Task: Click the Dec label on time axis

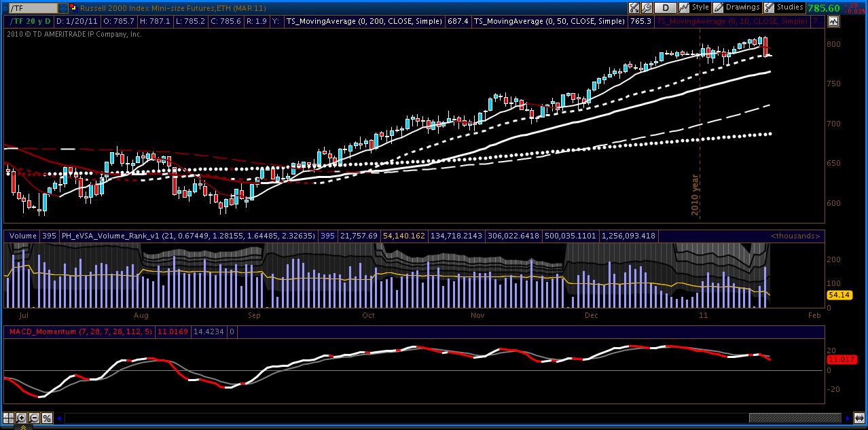Action: click(591, 316)
